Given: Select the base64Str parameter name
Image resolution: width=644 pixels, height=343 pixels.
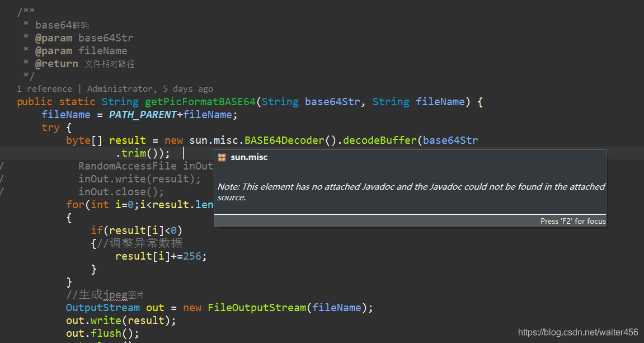Looking at the screenshot, I should (x=332, y=101).
